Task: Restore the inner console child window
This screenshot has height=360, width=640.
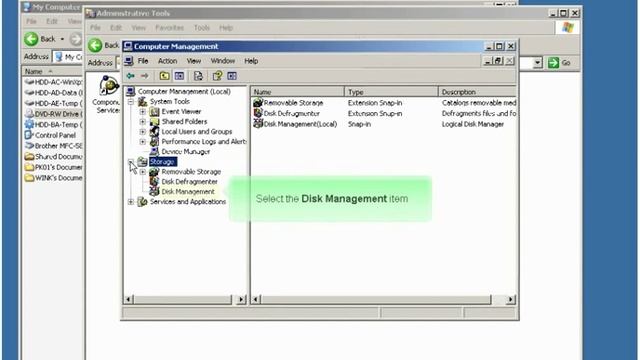Action: point(498,61)
